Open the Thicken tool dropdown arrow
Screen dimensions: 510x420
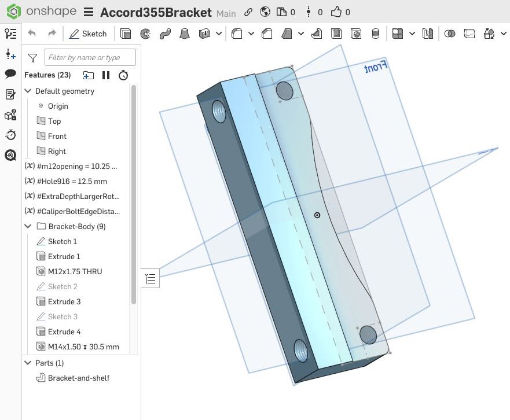[219, 34]
